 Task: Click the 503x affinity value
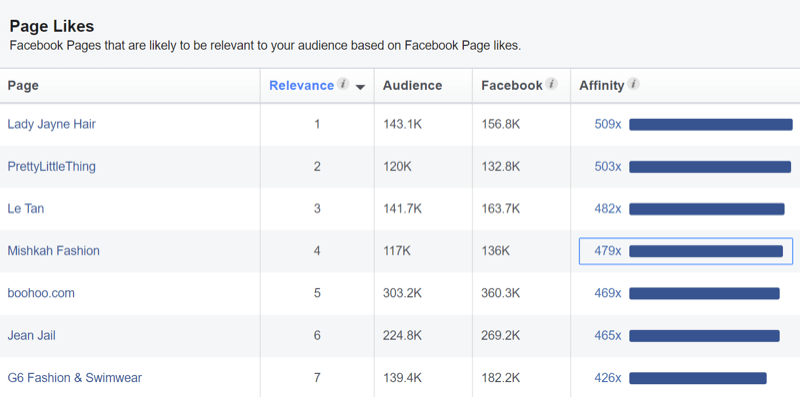coord(608,166)
